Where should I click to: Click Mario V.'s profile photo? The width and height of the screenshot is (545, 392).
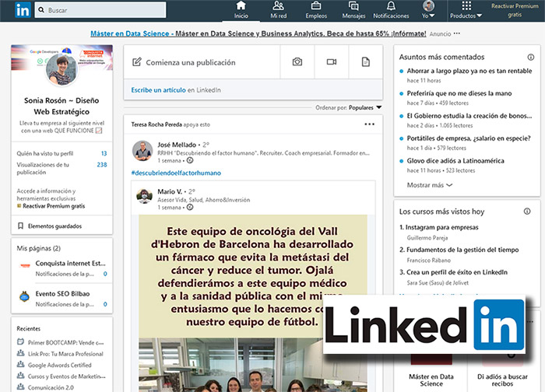(x=144, y=196)
